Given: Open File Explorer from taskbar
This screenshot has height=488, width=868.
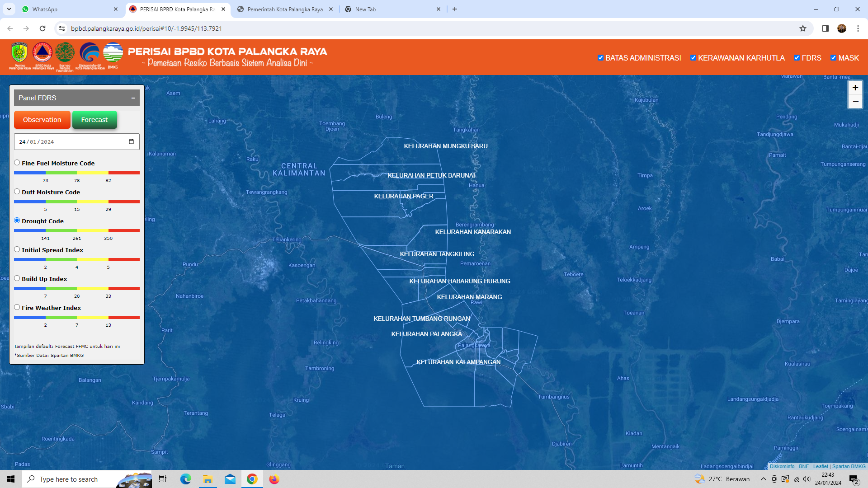Looking at the screenshot, I should [x=208, y=479].
